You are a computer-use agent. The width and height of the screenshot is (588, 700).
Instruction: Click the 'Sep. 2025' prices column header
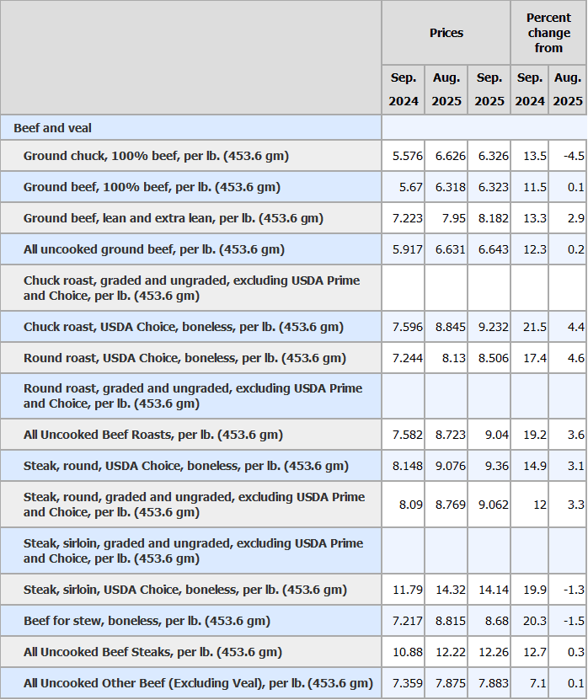(489, 89)
